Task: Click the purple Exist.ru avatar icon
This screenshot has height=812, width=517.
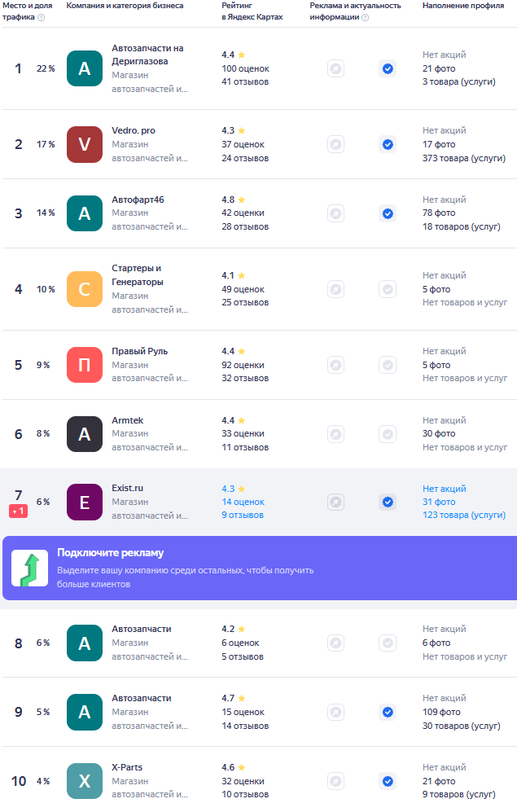Action: (85, 503)
